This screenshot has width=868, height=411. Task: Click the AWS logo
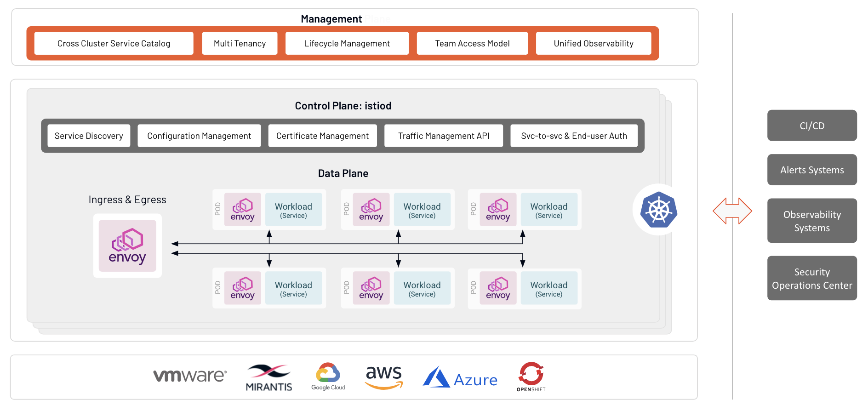pos(384,377)
